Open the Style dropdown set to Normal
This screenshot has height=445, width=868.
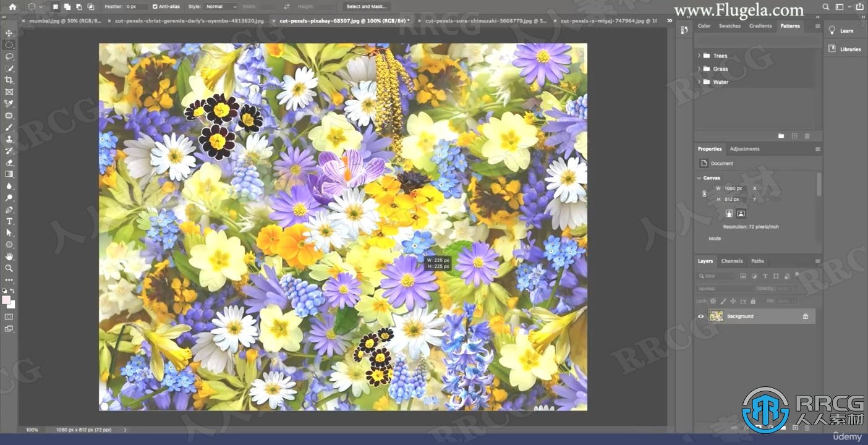pyautogui.click(x=221, y=6)
